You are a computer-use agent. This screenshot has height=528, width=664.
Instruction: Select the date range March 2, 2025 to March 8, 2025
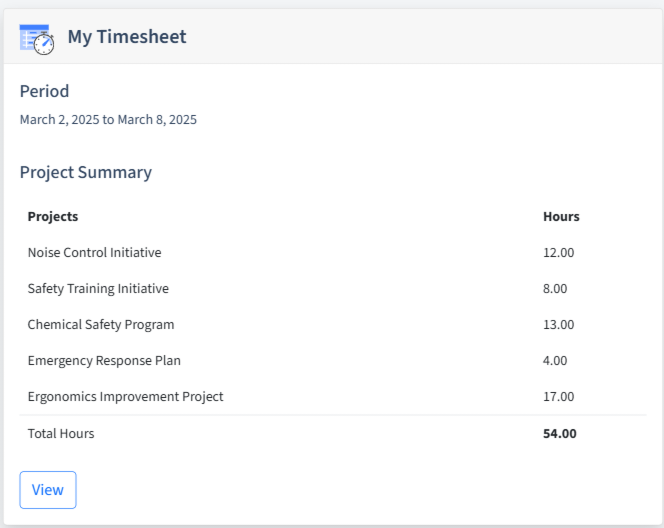108,119
